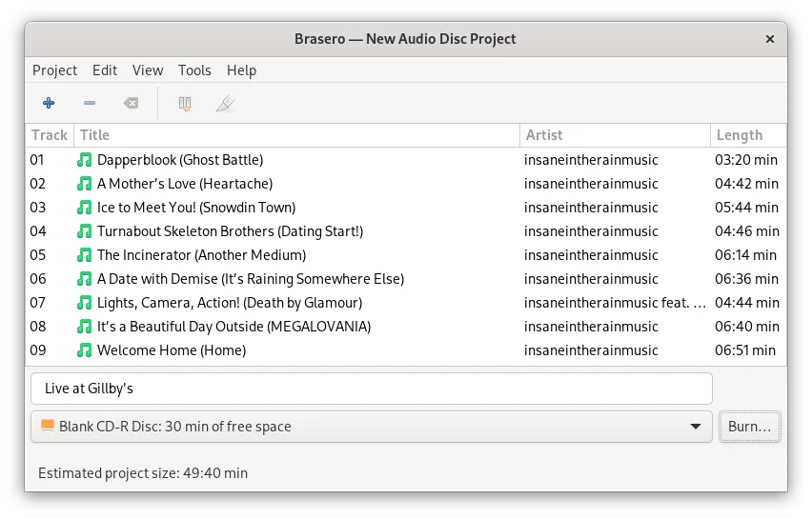Click music note icon beside Dapperblook track

[85, 160]
